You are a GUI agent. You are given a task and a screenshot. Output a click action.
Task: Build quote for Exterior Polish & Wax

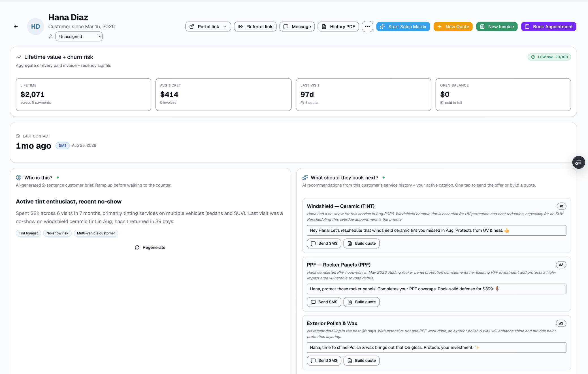click(361, 361)
